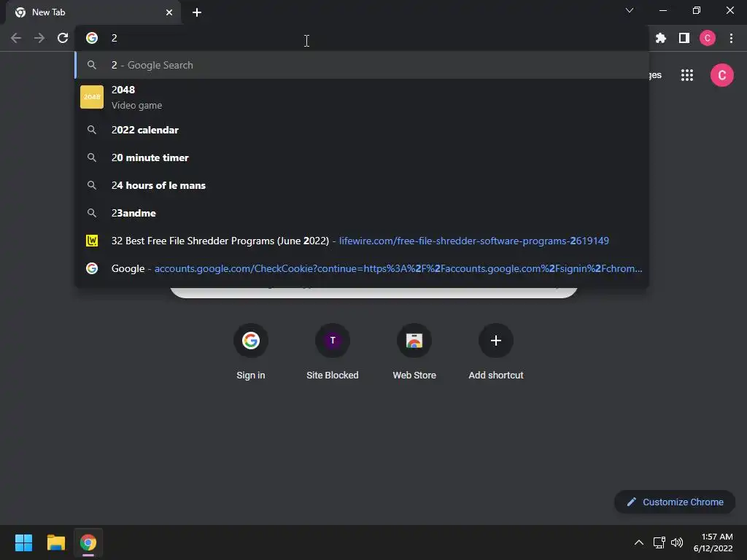This screenshot has width=747, height=560.
Task: Open the Sign in shortcut tile
Action: click(251, 351)
